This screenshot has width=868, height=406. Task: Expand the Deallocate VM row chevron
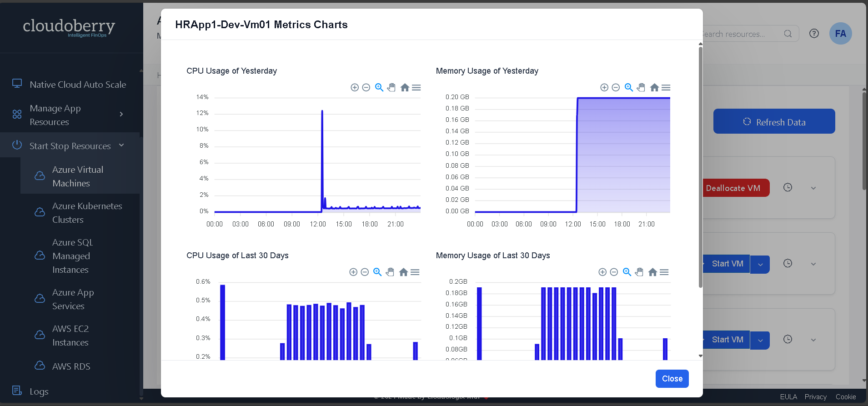pyautogui.click(x=813, y=188)
